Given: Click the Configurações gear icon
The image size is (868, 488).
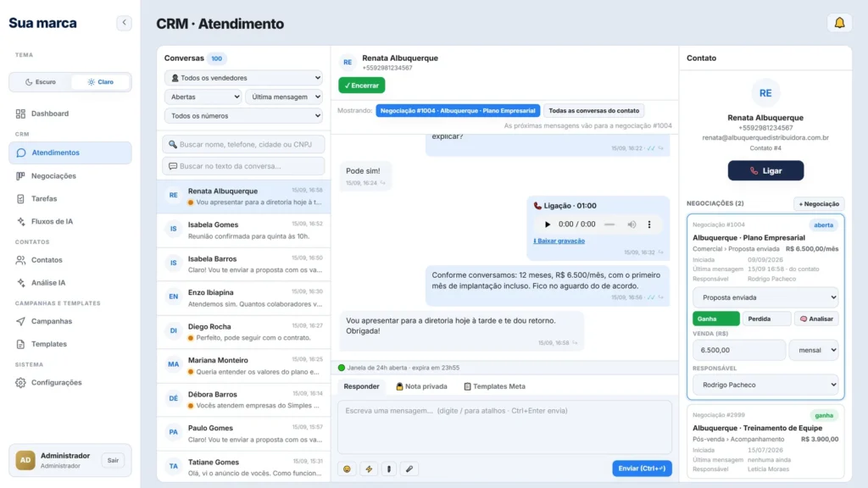Looking at the screenshot, I should click(20, 383).
